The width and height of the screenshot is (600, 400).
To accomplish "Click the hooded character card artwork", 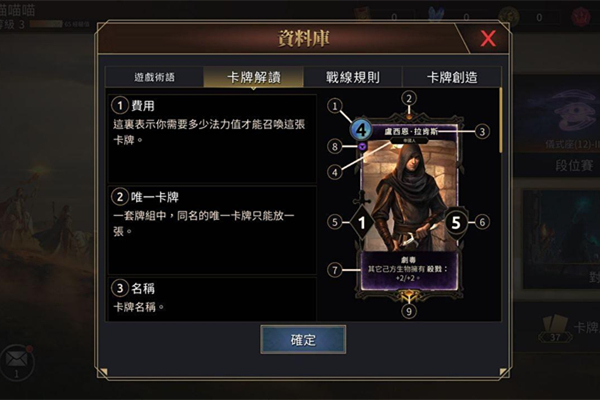I will coord(409,197).
